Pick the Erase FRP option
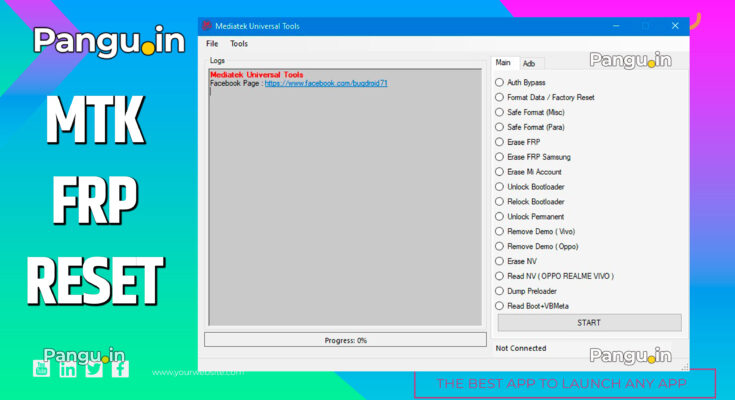This screenshot has height=400, width=735. click(518, 142)
